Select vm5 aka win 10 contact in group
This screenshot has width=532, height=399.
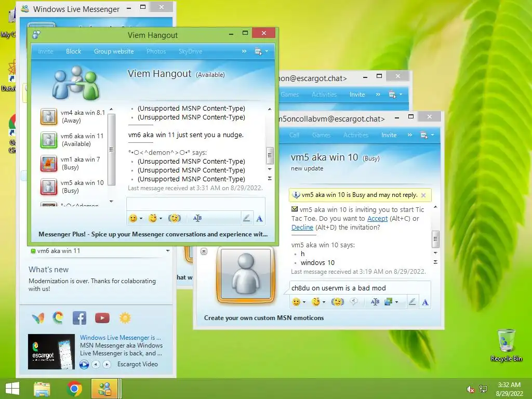[x=73, y=187]
